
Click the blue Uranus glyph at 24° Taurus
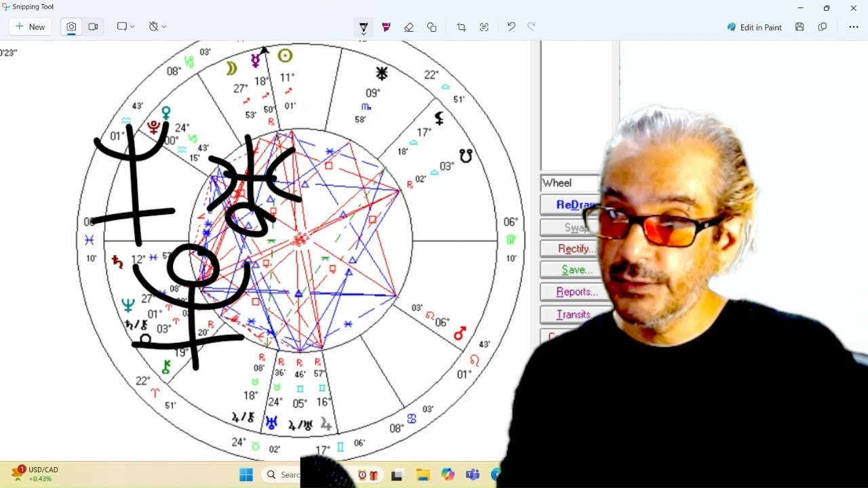(272, 422)
